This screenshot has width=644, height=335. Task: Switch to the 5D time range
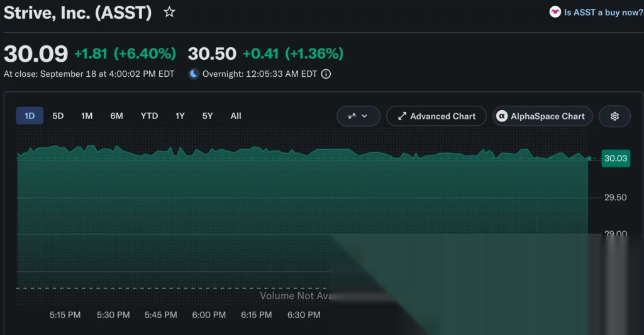[x=58, y=116]
